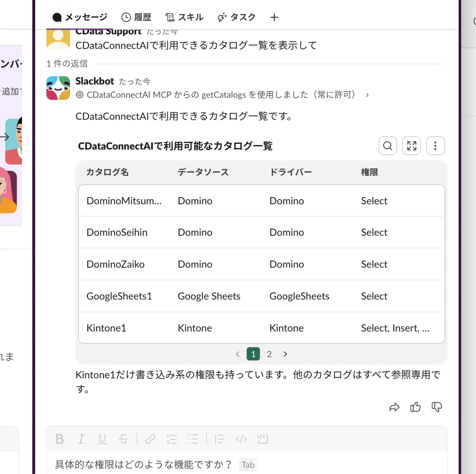Open the table's more options menu
Screen dimensions: 476x474
tap(435, 146)
